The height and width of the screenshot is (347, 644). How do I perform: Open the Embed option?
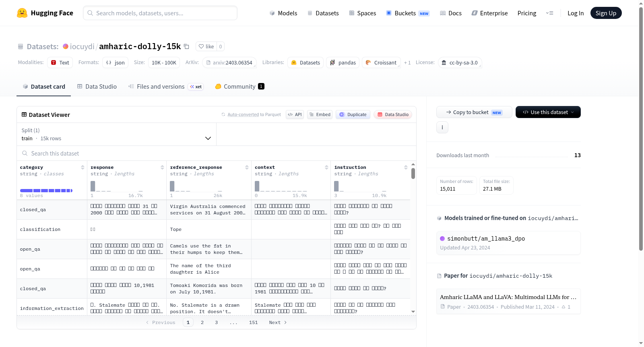[320, 114]
